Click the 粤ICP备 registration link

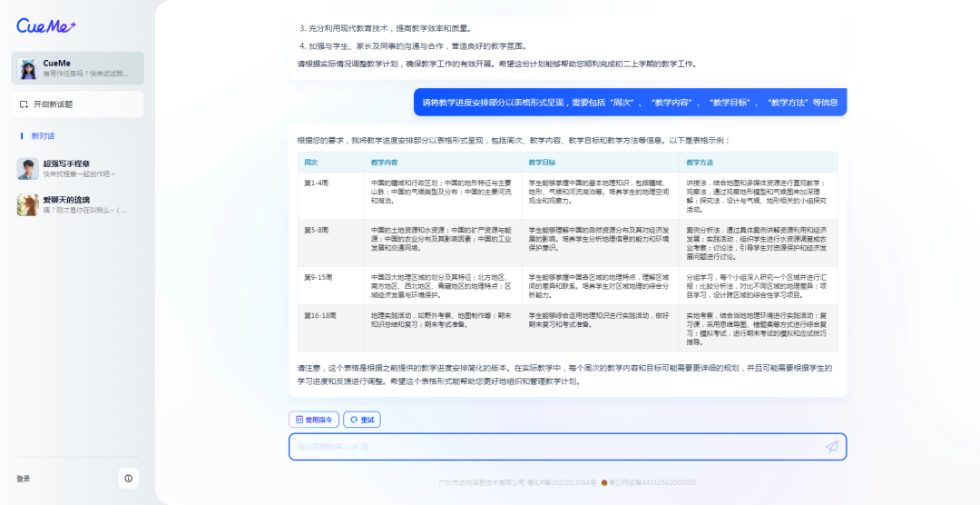[562, 482]
